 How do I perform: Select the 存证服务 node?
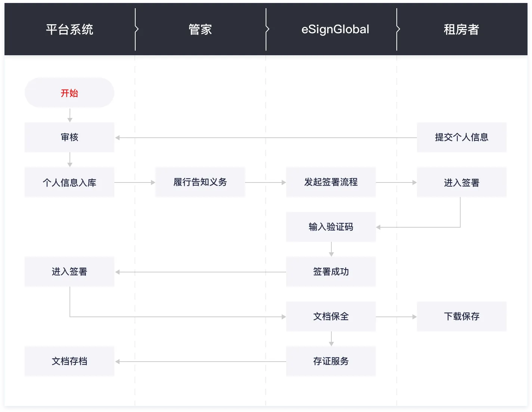[x=331, y=361]
